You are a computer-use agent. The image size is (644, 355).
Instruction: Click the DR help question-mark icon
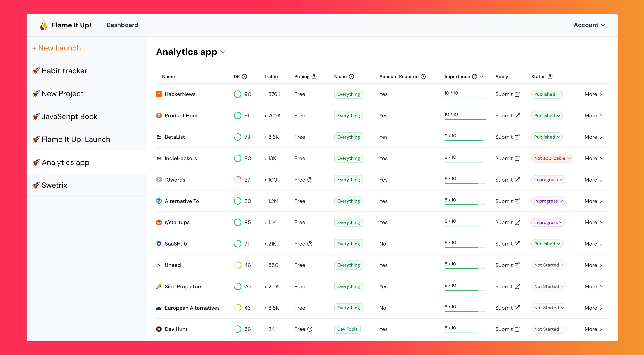[245, 76]
